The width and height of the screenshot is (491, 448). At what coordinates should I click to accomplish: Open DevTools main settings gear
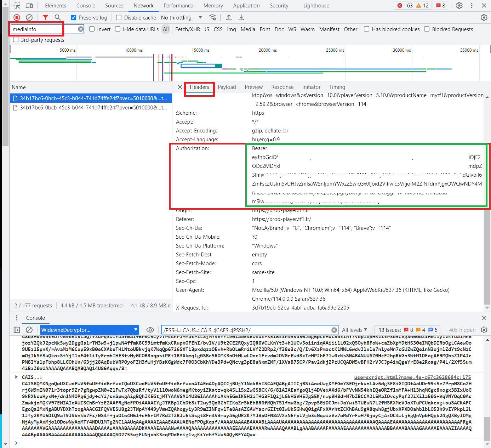[x=459, y=6]
